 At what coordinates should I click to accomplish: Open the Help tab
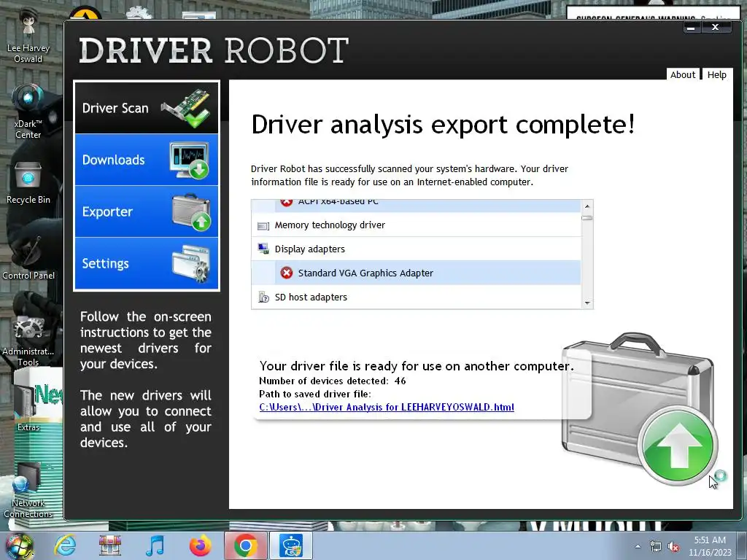(716, 75)
